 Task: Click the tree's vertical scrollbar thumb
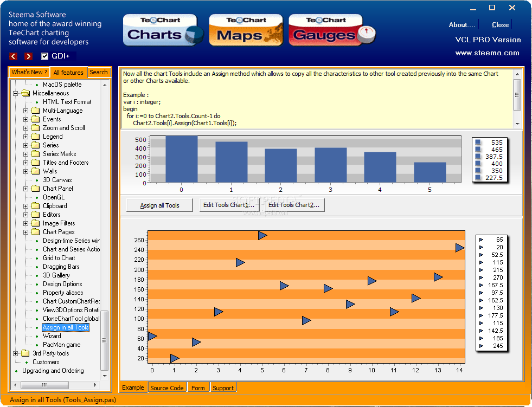point(105,340)
